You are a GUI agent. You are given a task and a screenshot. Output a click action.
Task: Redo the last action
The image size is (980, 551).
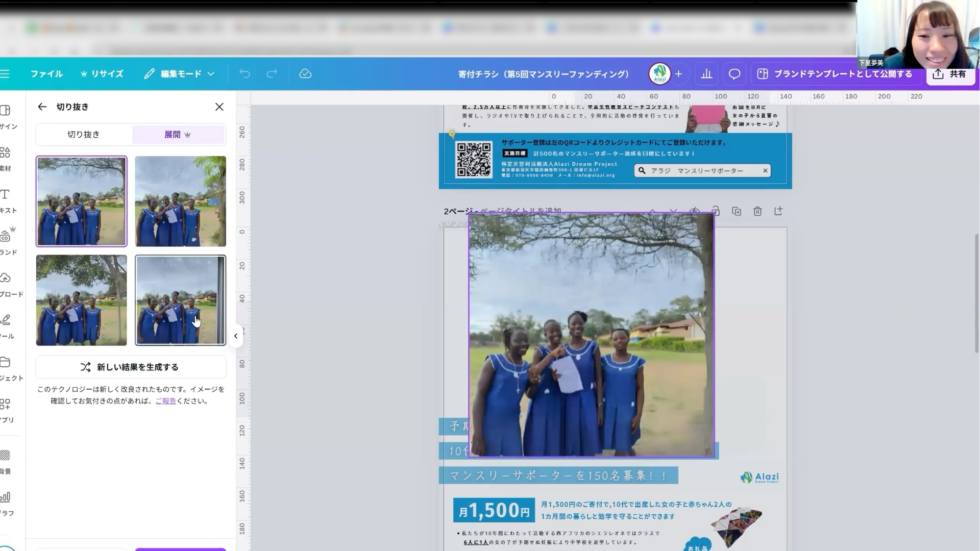click(272, 74)
